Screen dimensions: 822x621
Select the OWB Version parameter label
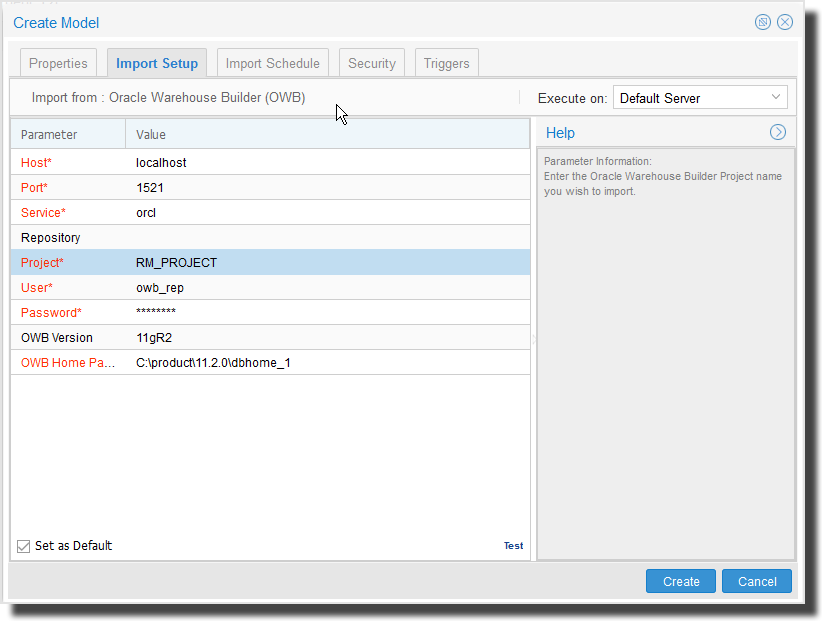(x=57, y=337)
